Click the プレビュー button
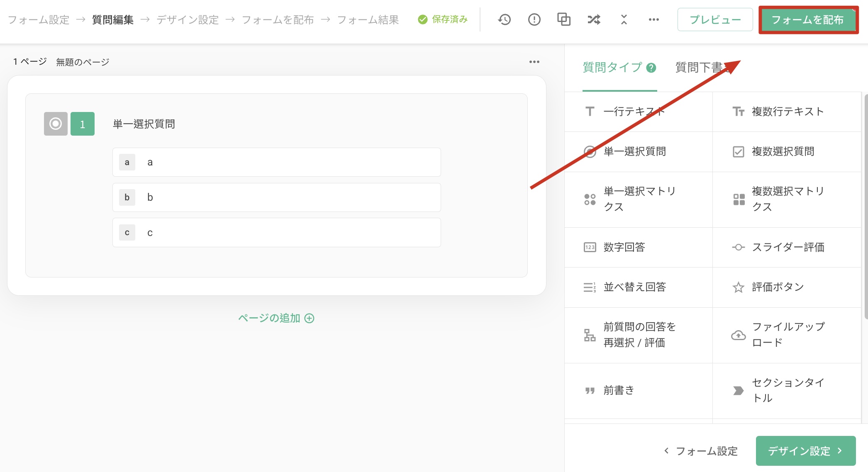The height and width of the screenshot is (472, 868). 715,19
